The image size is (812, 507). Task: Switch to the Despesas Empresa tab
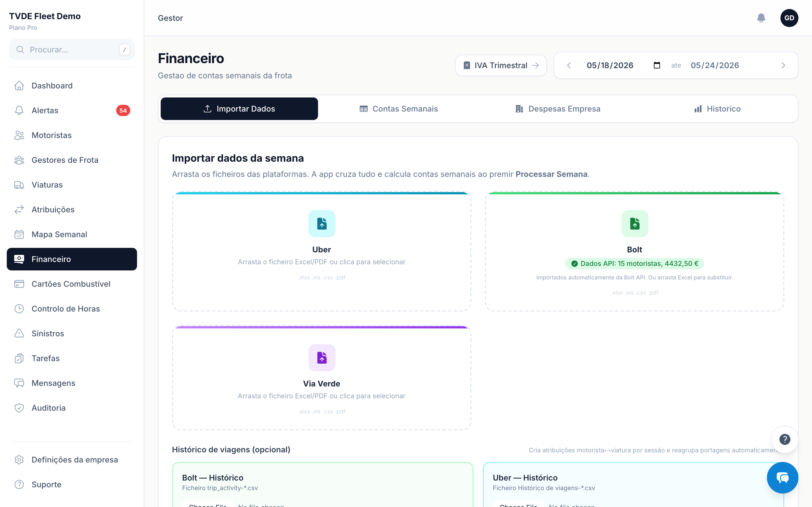[558, 109]
